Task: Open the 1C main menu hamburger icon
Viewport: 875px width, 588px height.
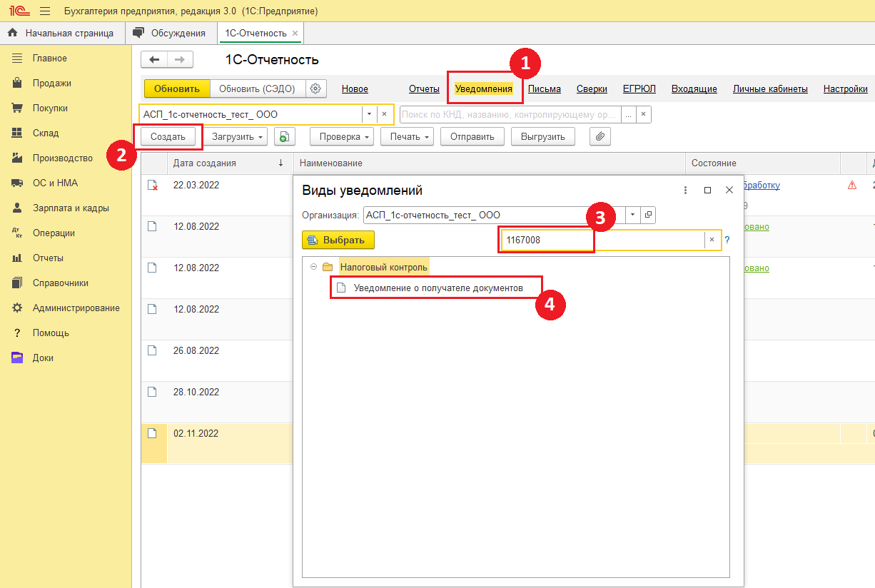Action: [45, 11]
